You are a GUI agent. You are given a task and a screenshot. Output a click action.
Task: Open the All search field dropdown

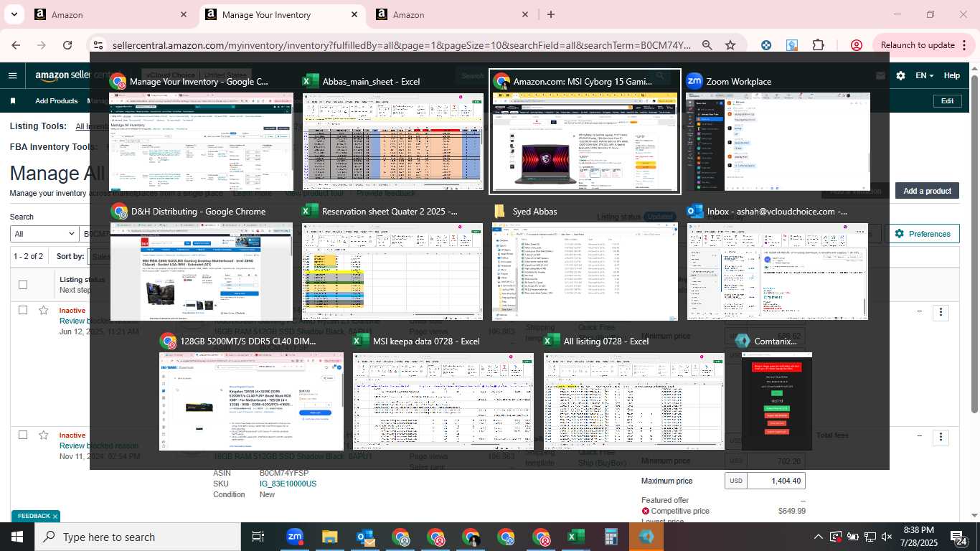44,234
